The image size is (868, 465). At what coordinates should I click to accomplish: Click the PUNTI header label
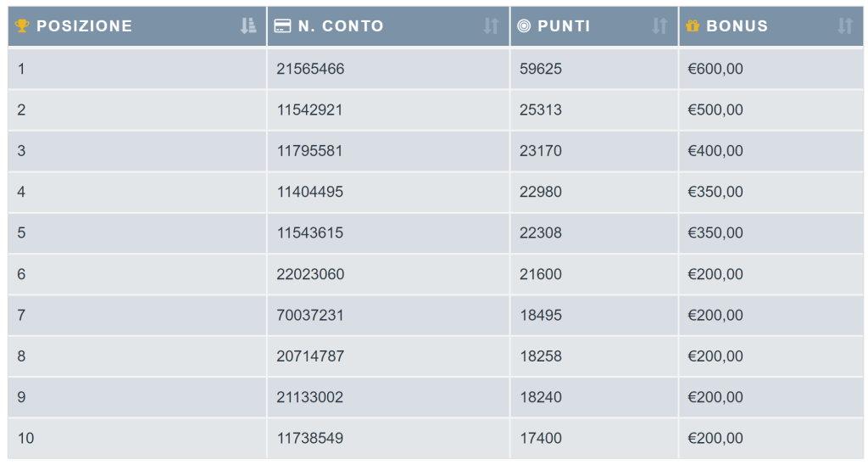[564, 26]
